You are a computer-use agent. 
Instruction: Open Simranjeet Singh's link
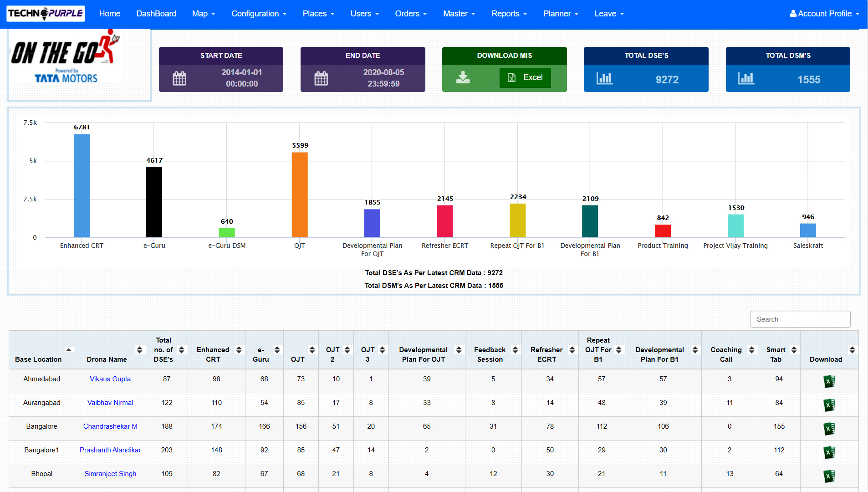click(x=110, y=474)
